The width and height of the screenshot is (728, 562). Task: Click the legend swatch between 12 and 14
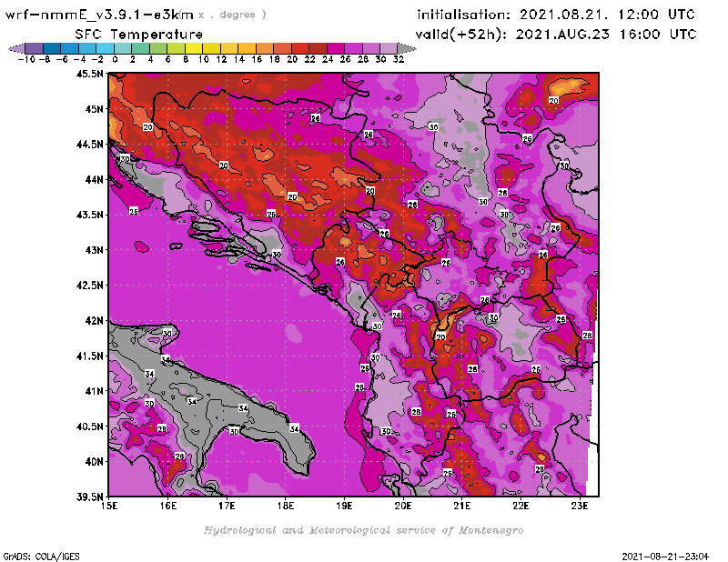click(229, 48)
